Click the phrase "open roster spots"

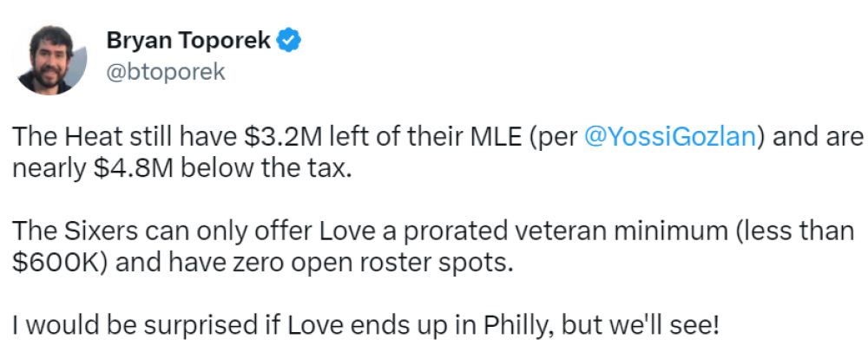(x=398, y=263)
